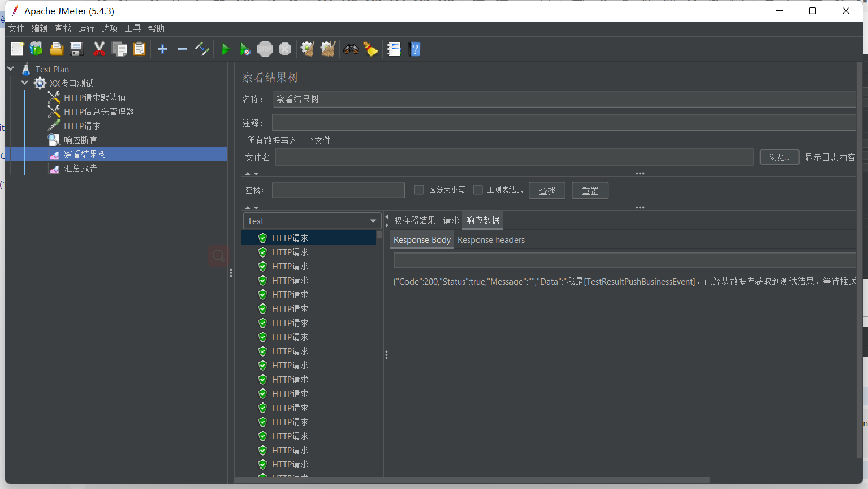868x489 pixels.
Task: Click the horizontal scrollbar at the bottom
Action: click(472, 480)
